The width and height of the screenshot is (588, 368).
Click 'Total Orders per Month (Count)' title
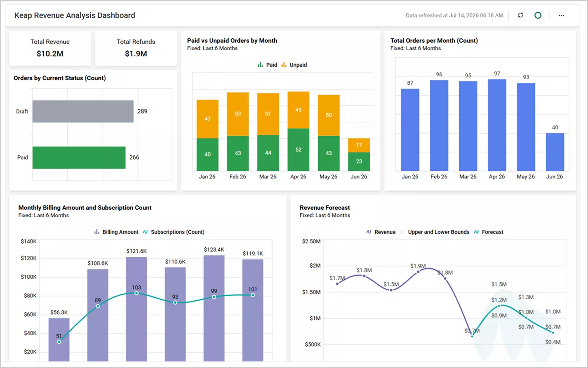click(434, 40)
